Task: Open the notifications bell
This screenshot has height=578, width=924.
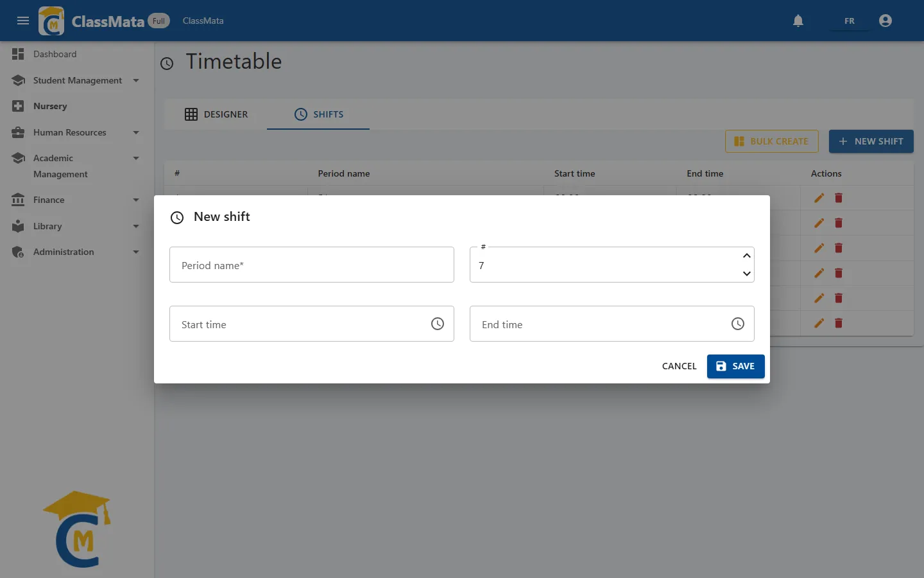Action: [x=798, y=21]
